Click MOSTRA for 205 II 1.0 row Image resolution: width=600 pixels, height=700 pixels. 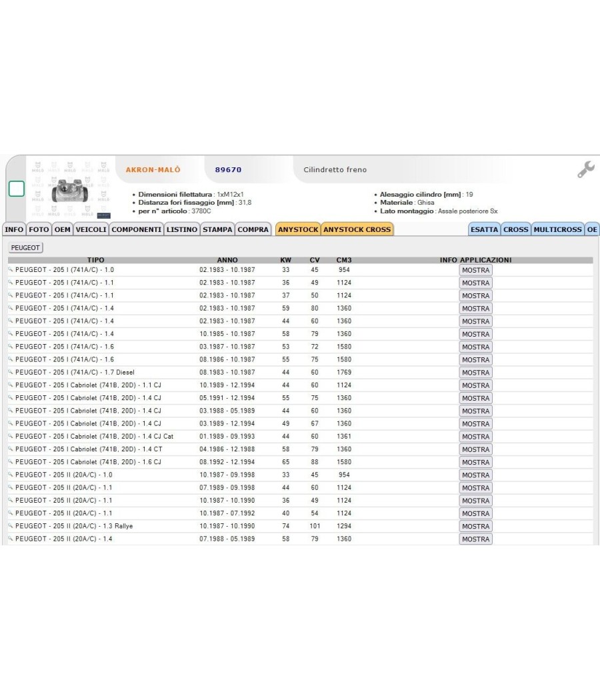coord(476,475)
